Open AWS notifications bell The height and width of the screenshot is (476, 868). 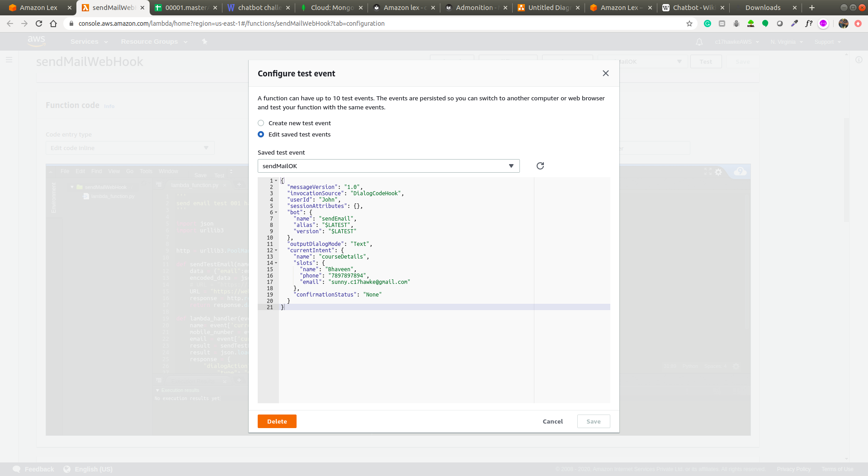click(x=699, y=42)
